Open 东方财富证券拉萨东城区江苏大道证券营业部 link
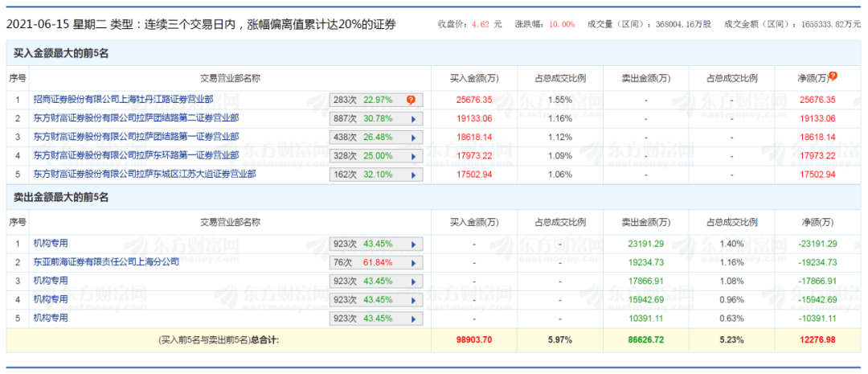 point(145,174)
